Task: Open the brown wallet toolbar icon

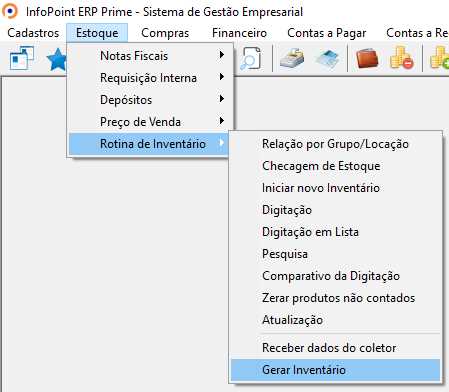Action: coord(367,58)
